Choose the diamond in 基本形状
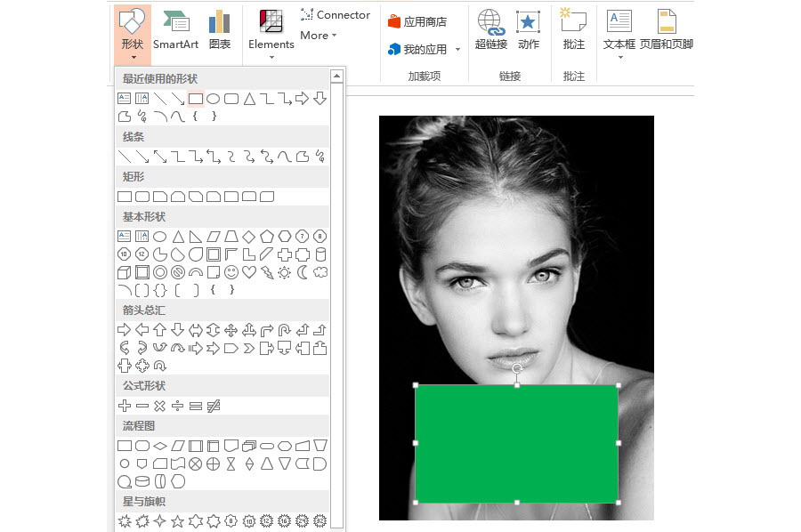The image size is (801, 532). [x=249, y=237]
